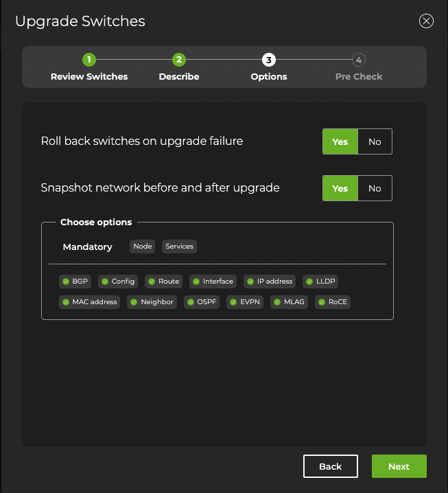448x493 pixels.
Task: Toggle the IP address option
Action: click(x=270, y=282)
